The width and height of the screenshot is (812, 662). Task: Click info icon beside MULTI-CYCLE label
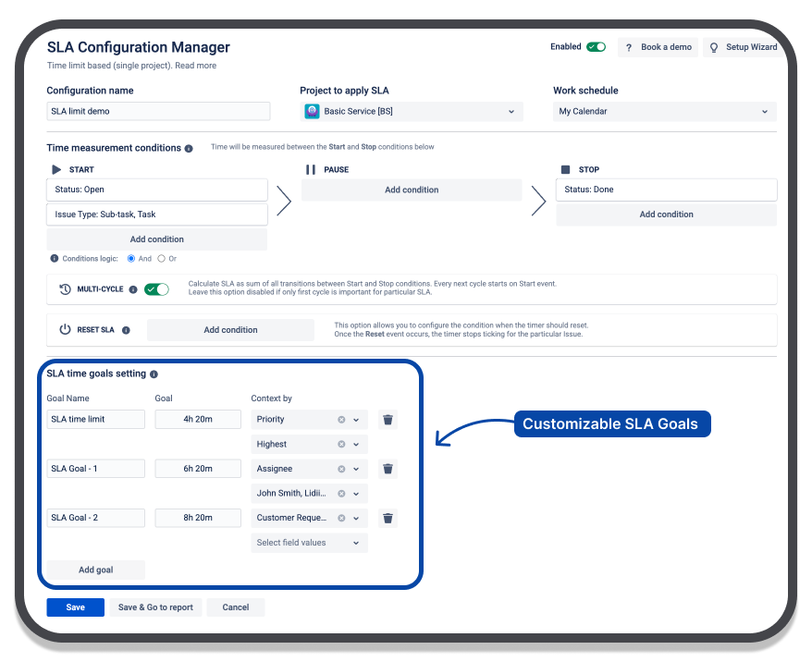click(x=133, y=289)
